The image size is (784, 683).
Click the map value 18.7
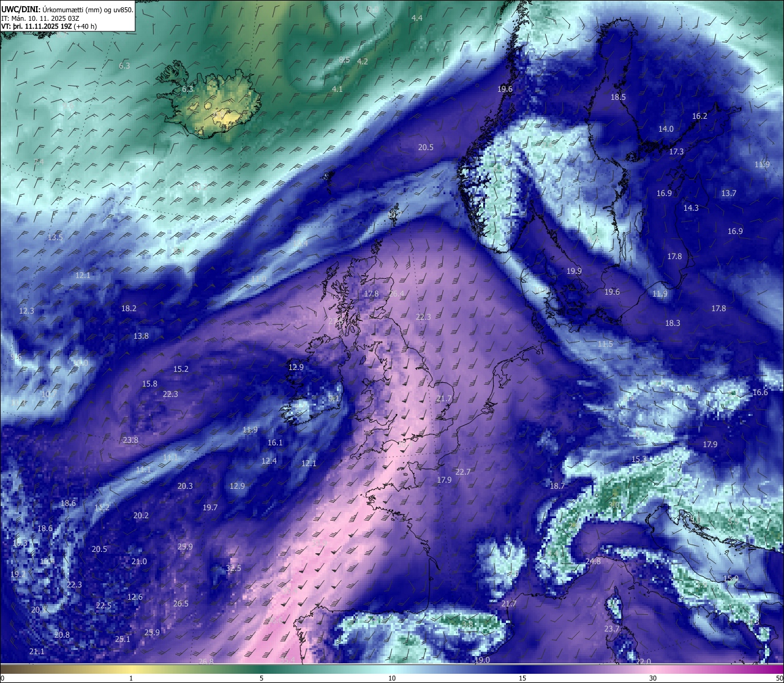(557, 486)
